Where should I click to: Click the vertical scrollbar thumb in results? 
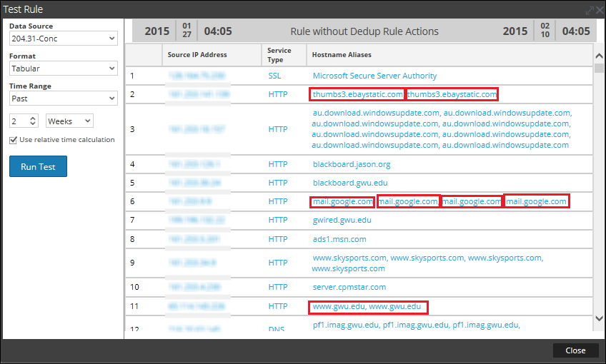pos(598,69)
